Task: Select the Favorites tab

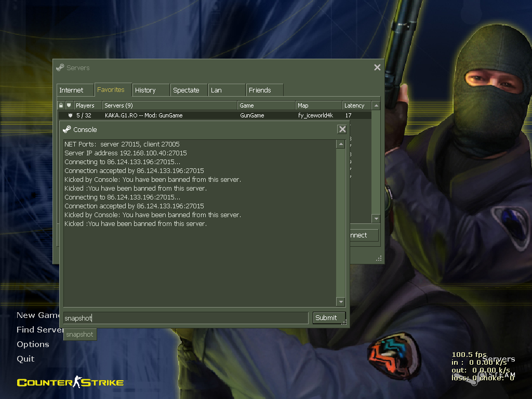Action: [x=113, y=90]
